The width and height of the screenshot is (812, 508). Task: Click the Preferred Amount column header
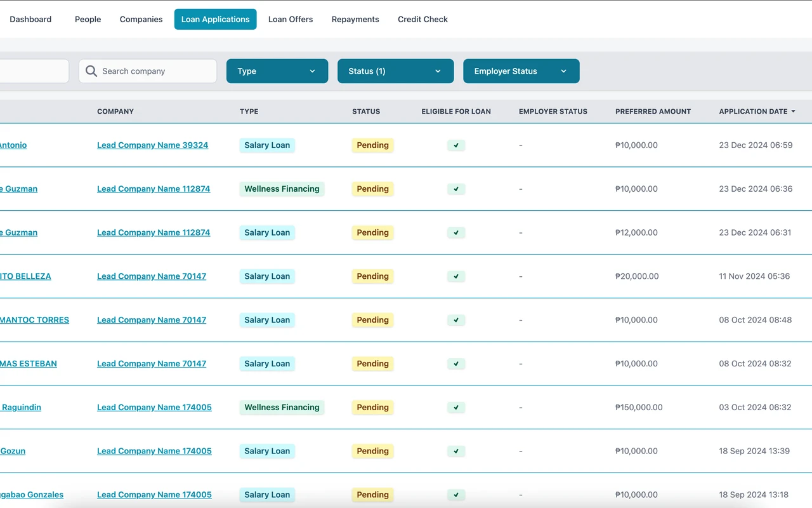pos(653,112)
